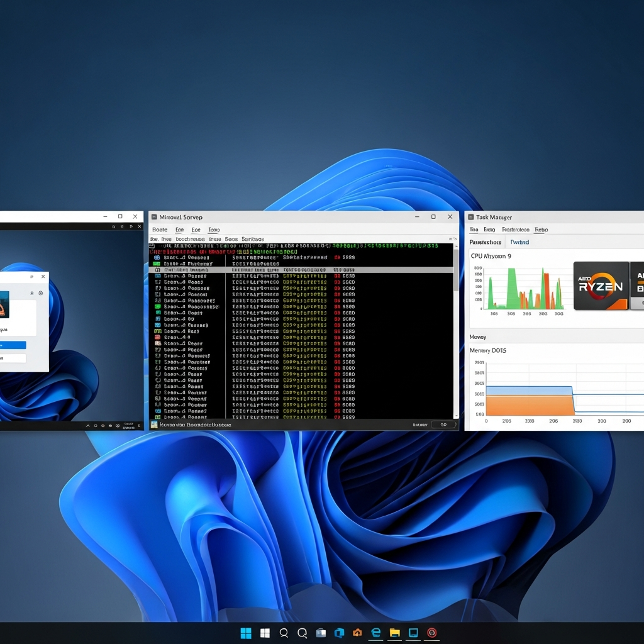Open the Edge browser from the taskbar
The image size is (644, 644).
coord(375,633)
